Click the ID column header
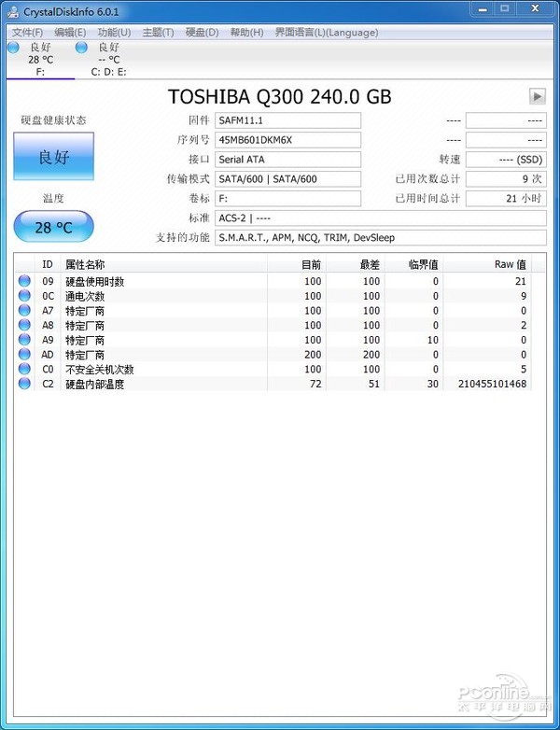The width and height of the screenshot is (560, 730). 48,264
